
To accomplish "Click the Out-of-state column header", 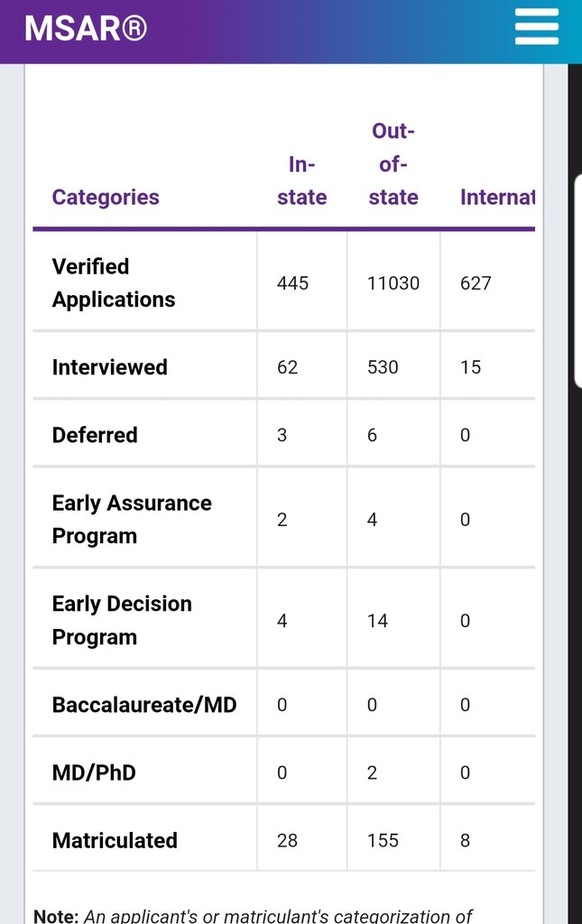I will (x=393, y=164).
